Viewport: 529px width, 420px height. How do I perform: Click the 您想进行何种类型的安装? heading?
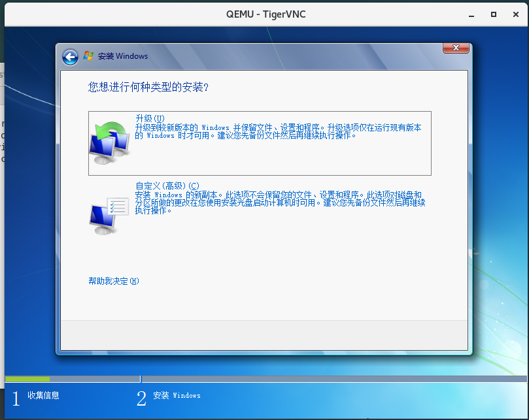point(148,88)
